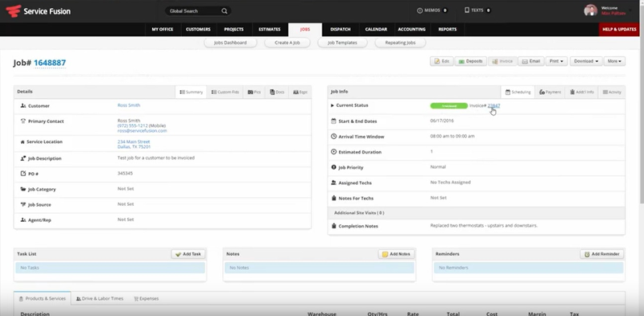Click the Start date 06/17/2016

click(442, 121)
